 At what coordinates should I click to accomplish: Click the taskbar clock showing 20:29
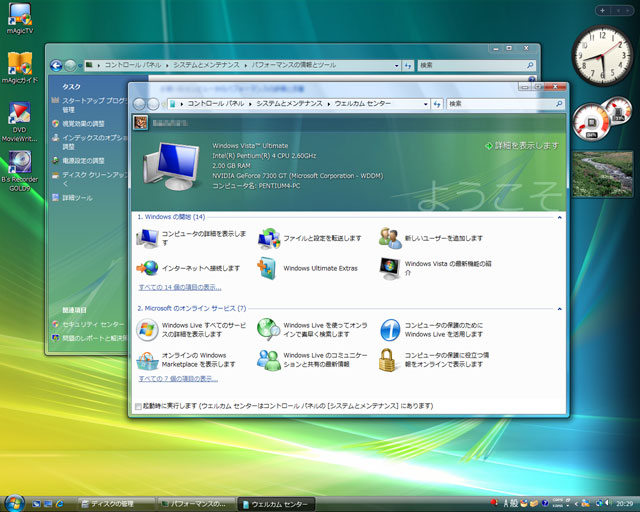624,503
